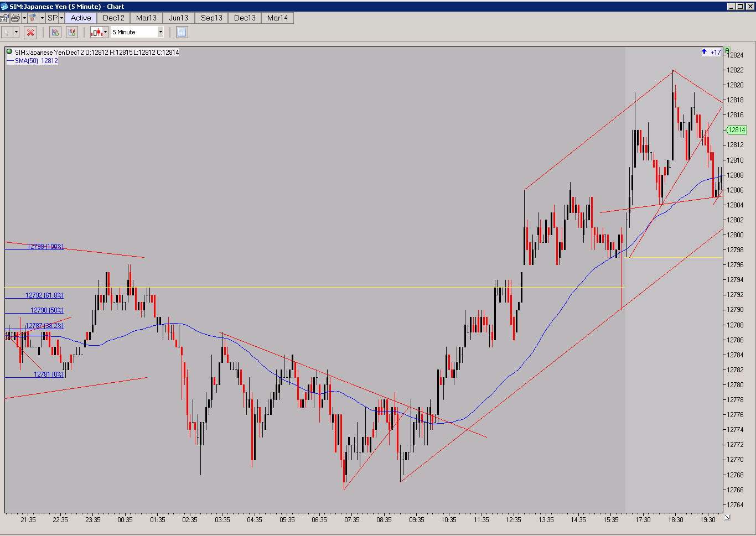
Task: Click the 07:35 time axis label
Action: pos(352,520)
